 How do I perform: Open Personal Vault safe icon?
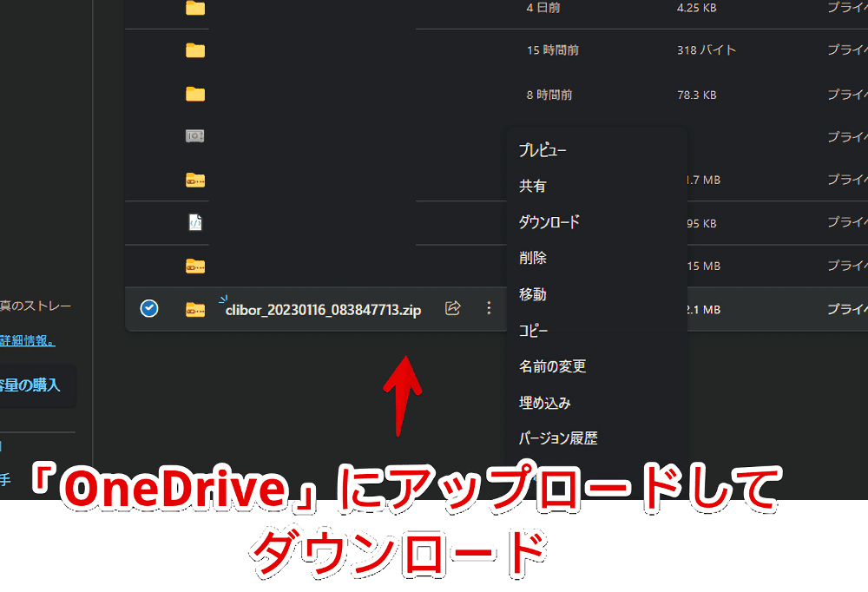[x=194, y=135]
